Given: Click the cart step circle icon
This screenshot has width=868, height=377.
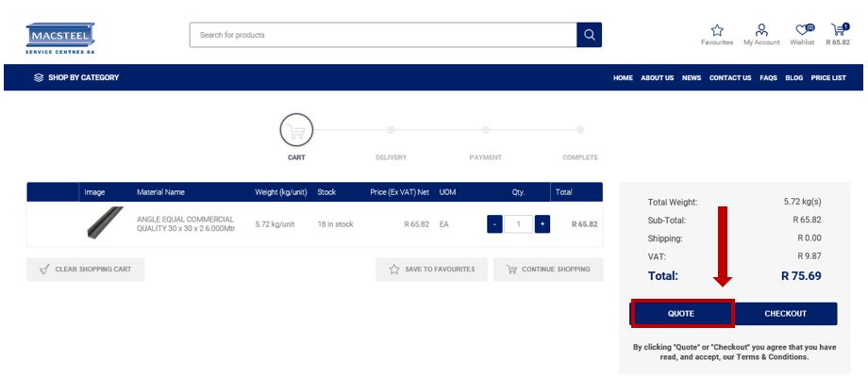Looking at the screenshot, I should click(x=296, y=131).
